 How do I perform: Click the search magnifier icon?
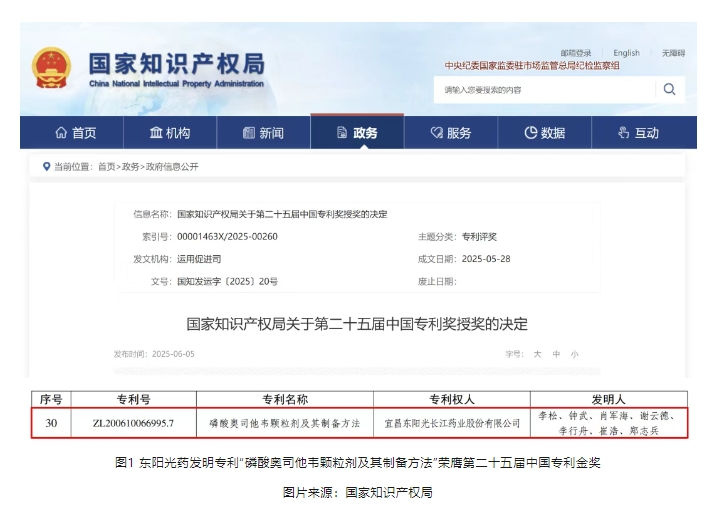[670, 89]
